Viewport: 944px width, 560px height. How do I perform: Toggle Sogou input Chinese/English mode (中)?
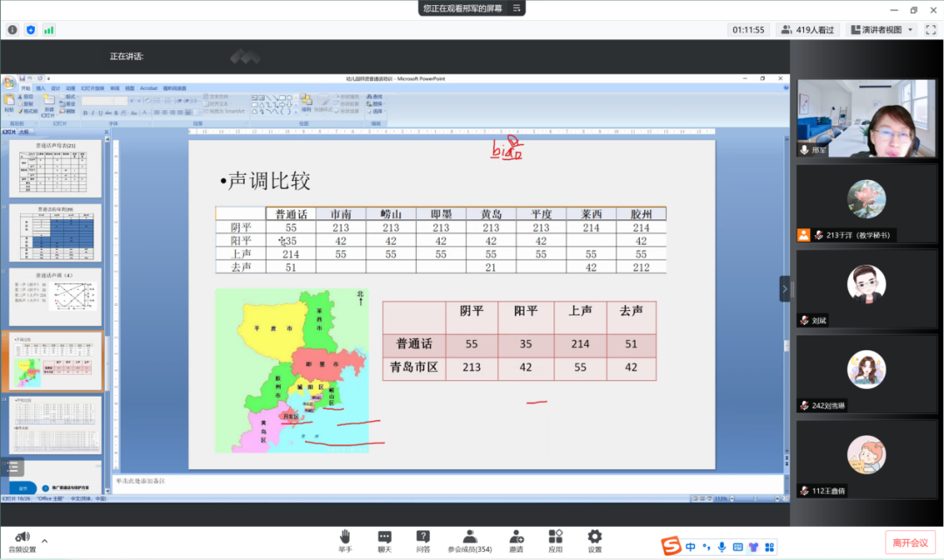pos(691,547)
